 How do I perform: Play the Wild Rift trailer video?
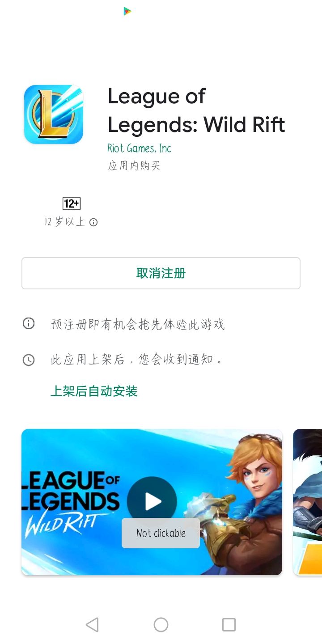click(x=152, y=502)
